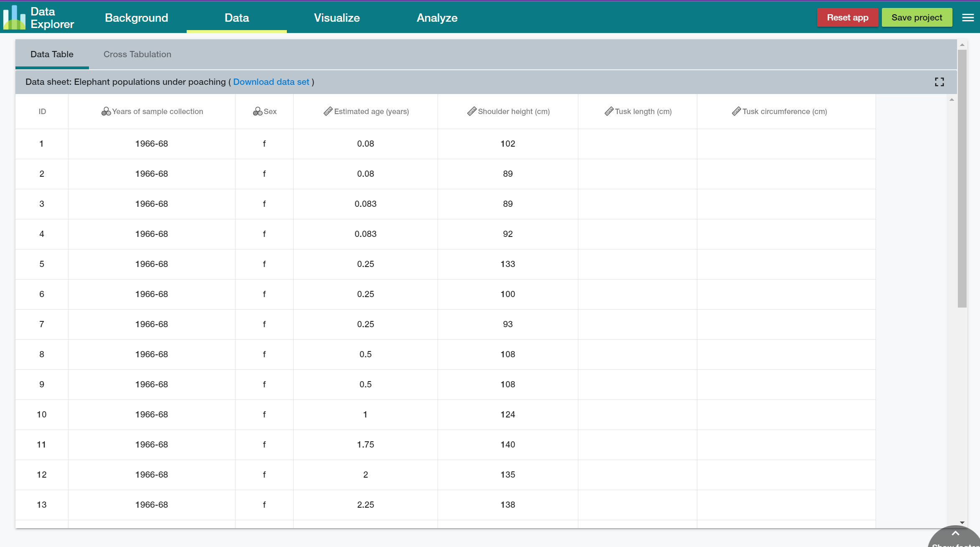Screen dimensions: 980x547
Task: Select shoulder height 102 in row 1
Action: (508, 144)
